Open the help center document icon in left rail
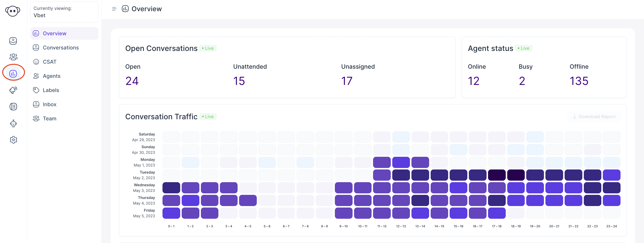 click(x=13, y=106)
